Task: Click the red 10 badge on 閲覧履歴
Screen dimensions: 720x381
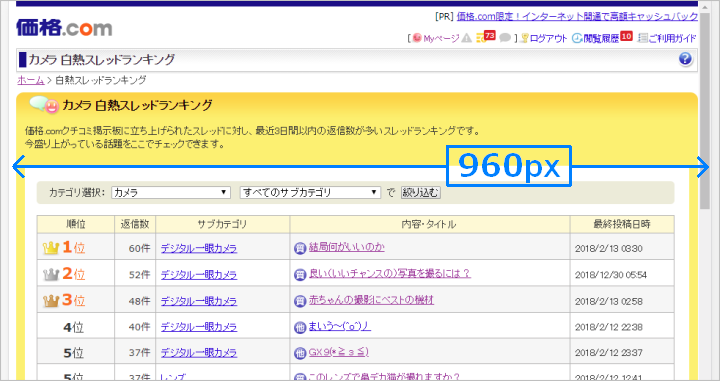Action: click(626, 36)
